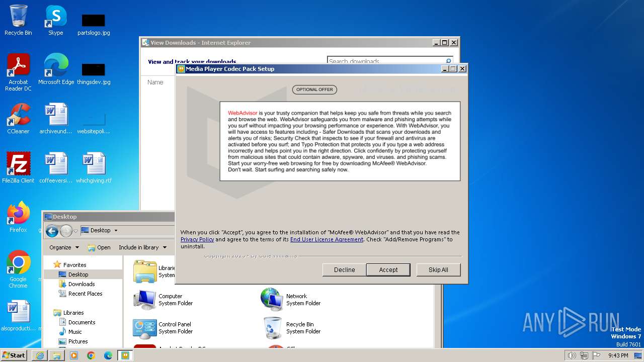644x362 pixels.
Task: Open CCleaner desktop shortcut
Action: (x=18, y=119)
